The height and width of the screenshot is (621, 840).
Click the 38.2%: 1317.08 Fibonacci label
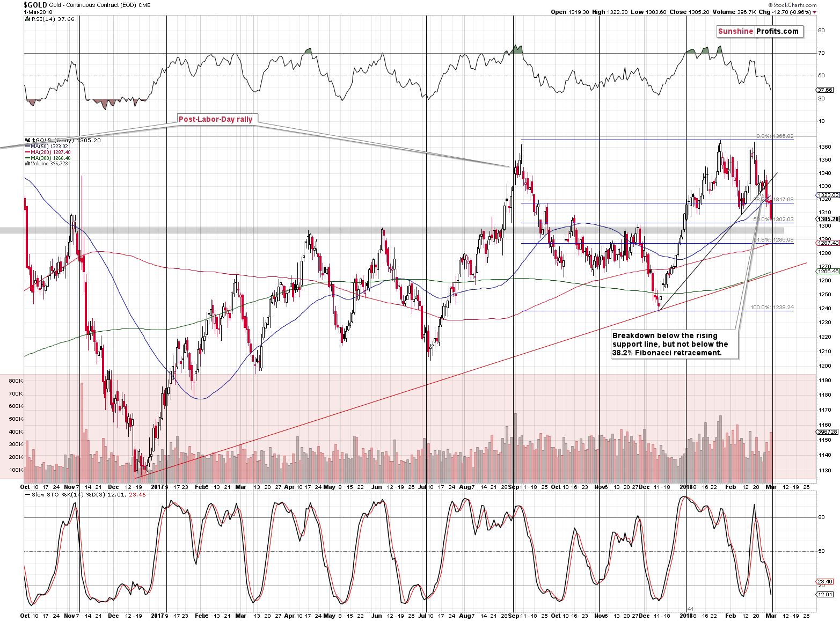pos(773,200)
